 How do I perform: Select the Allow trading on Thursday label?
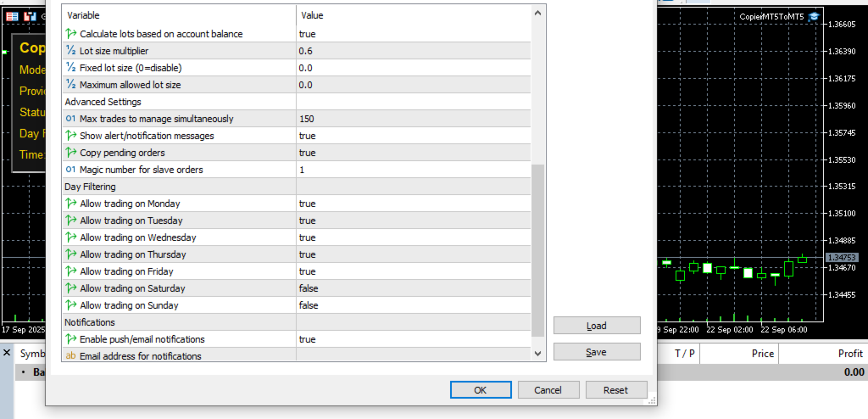pos(133,254)
